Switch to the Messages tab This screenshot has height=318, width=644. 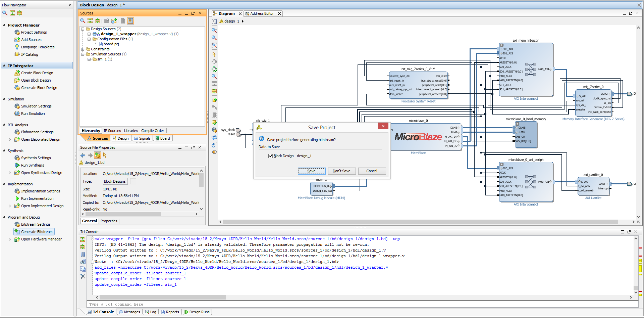129,312
